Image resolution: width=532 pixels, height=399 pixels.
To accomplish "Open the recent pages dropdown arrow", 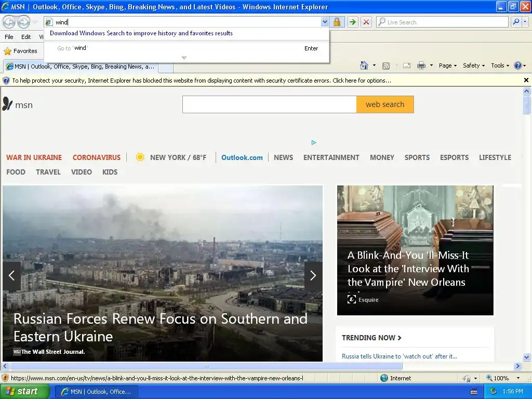I will [35, 22].
